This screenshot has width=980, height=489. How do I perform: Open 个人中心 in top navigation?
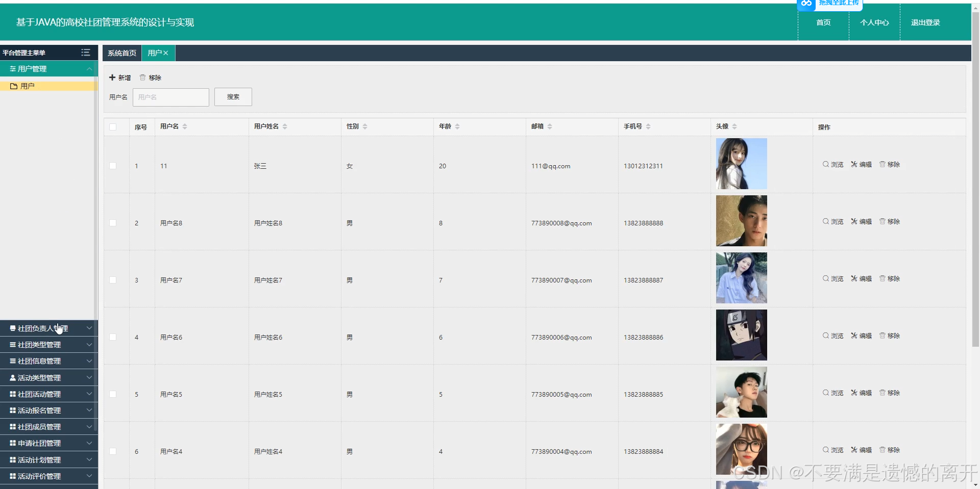(x=874, y=22)
